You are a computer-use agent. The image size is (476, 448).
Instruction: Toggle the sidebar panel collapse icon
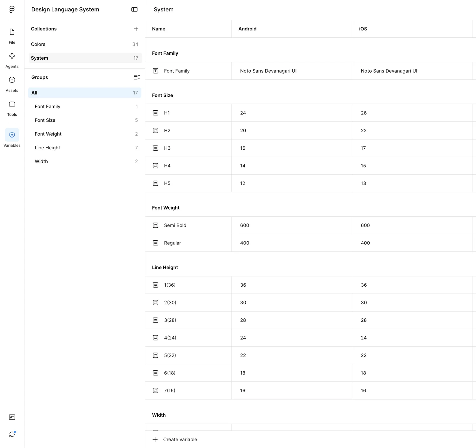click(135, 10)
